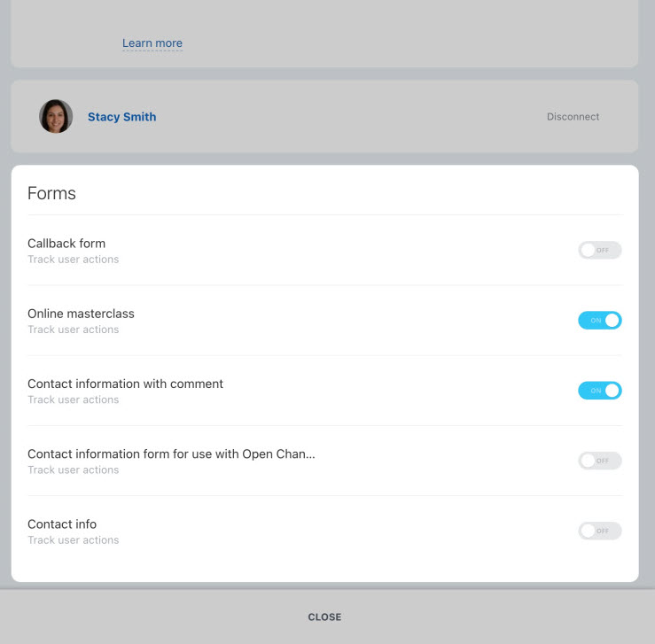The height and width of the screenshot is (644, 655).
Task: Click Stacy Smith's profile avatar
Action: pyautogui.click(x=56, y=116)
